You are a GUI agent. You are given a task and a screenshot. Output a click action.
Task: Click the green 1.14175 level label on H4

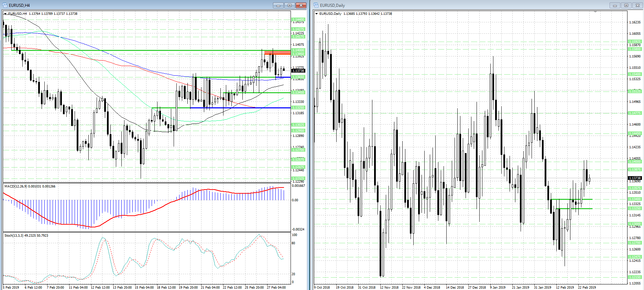point(298,37)
